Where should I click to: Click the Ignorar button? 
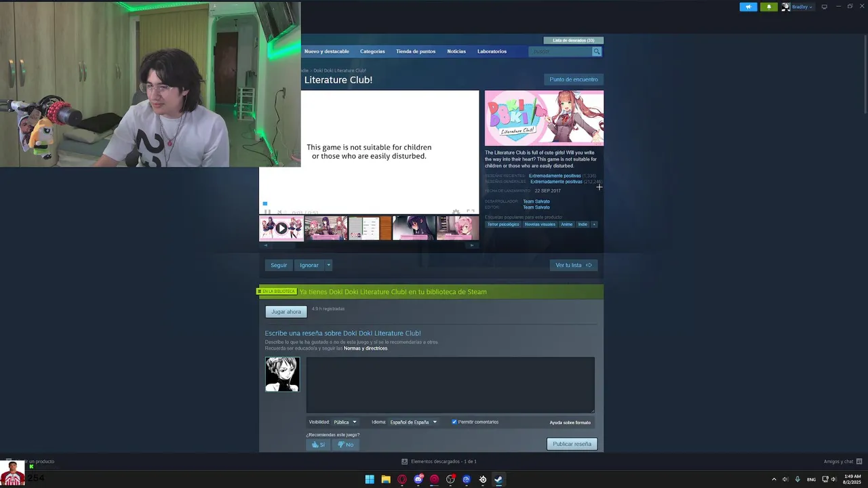coord(309,265)
